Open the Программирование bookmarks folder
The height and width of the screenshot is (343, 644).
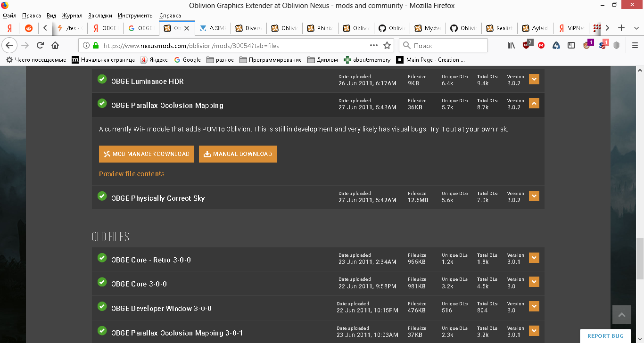pos(271,60)
